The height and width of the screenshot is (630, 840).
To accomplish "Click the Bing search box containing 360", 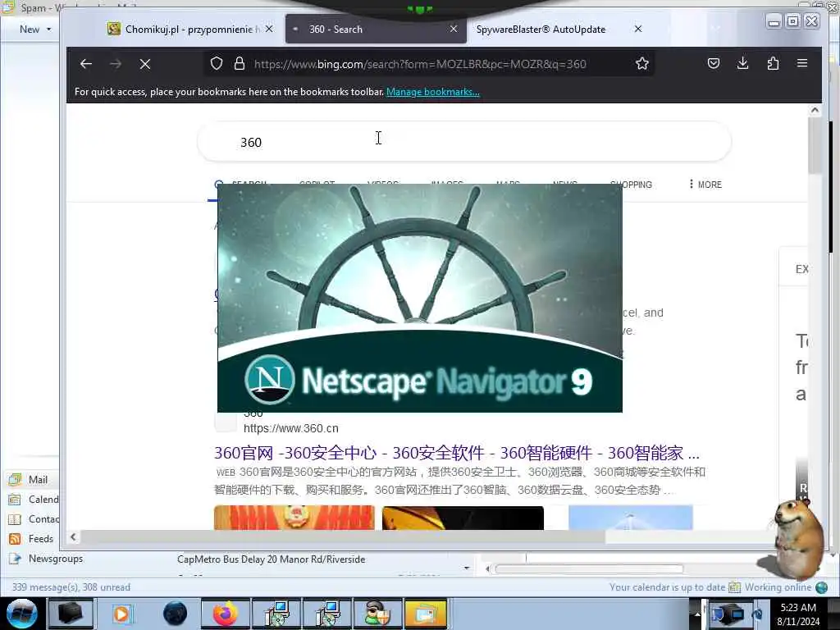I will pos(464,142).
